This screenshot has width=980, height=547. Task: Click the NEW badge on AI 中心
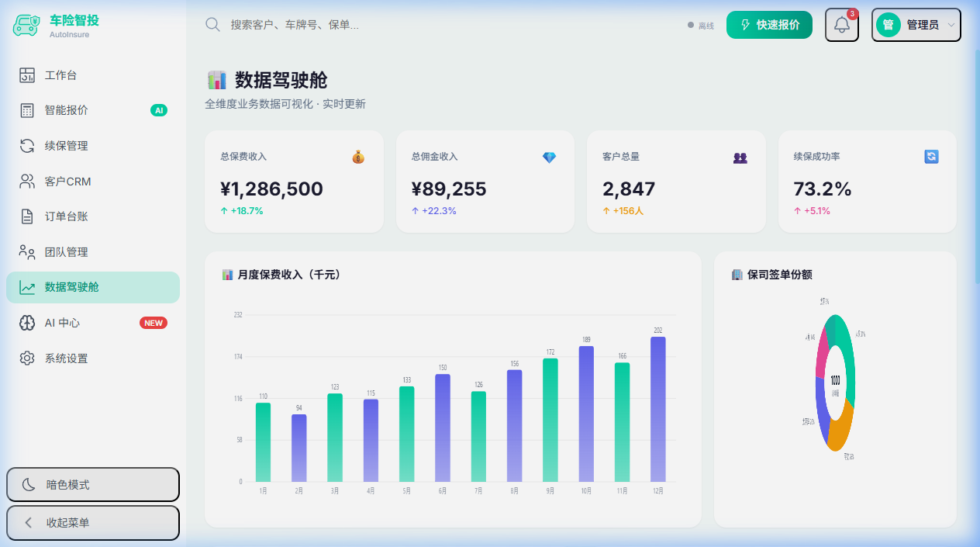pos(153,322)
